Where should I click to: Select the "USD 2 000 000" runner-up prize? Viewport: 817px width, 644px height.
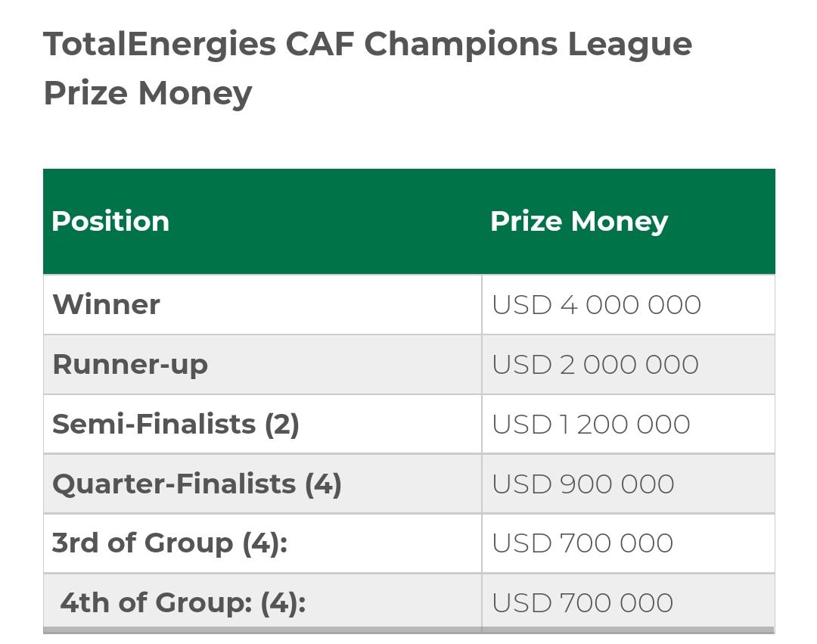595,365
